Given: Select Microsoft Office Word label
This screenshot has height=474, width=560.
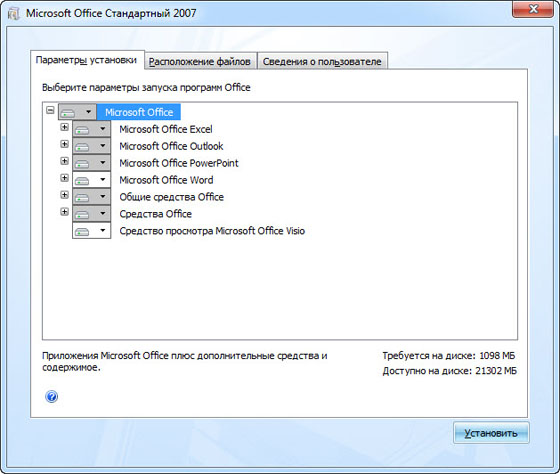Looking at the screenshot, I should click(166, 180).
